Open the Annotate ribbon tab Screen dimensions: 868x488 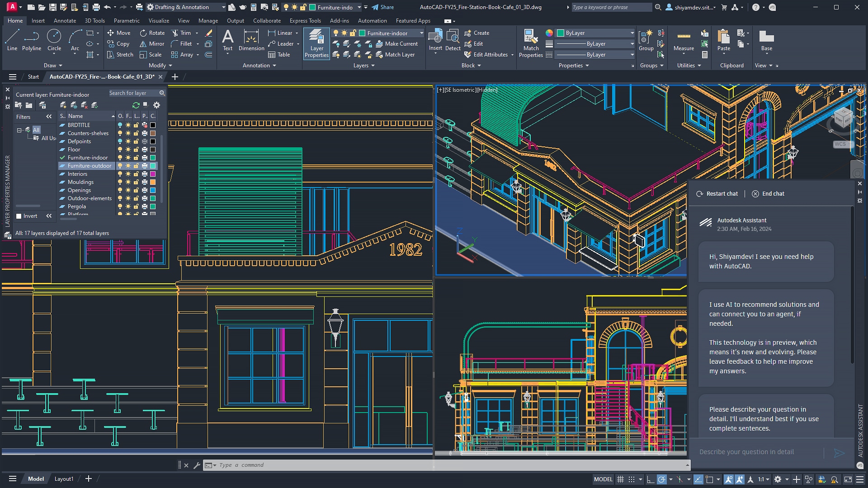[x=65, y=20]
